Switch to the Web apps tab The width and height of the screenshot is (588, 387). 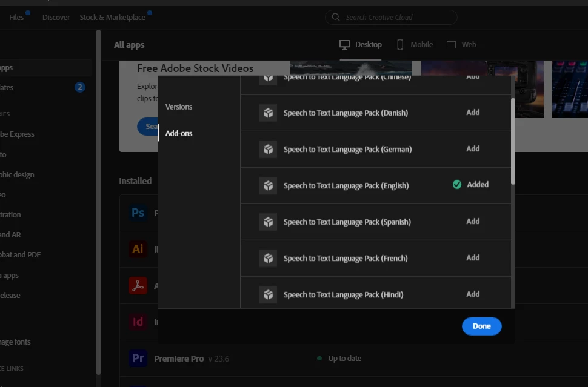point(461,45)
